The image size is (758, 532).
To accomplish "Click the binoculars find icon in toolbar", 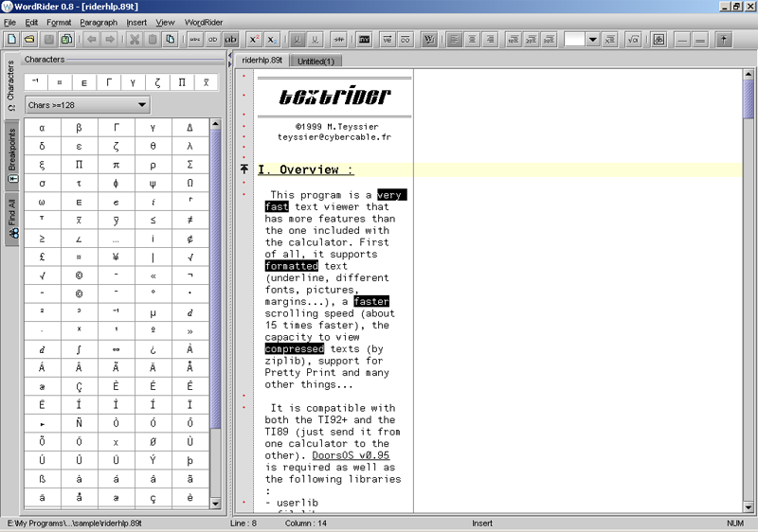I will pos(659,40).
